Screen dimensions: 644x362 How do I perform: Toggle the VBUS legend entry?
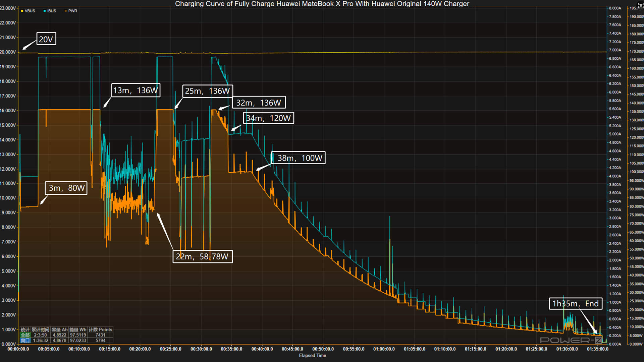[28, 11]
